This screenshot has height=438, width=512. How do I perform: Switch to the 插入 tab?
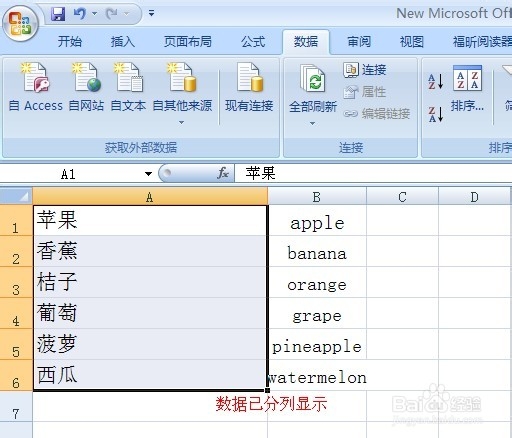point(123,42)
